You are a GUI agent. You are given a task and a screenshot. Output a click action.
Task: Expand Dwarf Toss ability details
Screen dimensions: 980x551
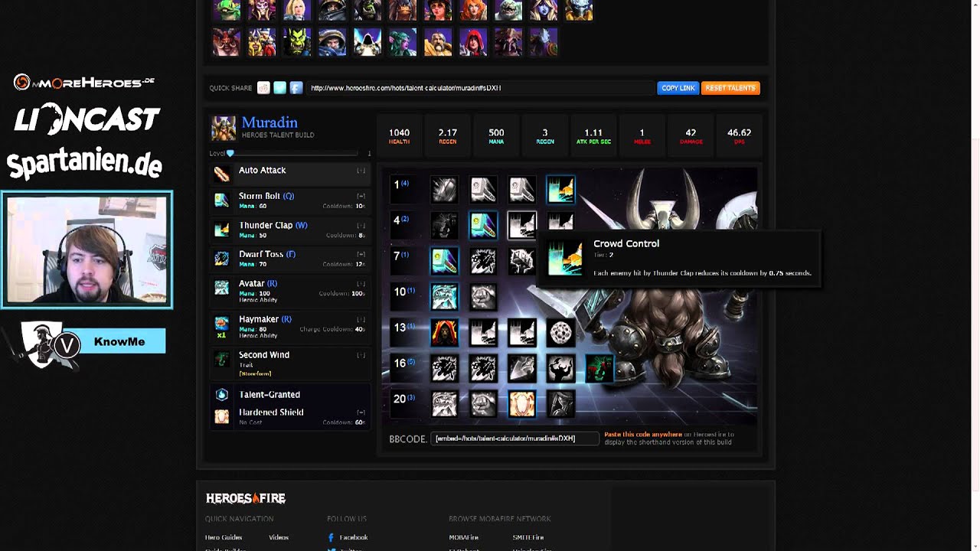[361, 255]
